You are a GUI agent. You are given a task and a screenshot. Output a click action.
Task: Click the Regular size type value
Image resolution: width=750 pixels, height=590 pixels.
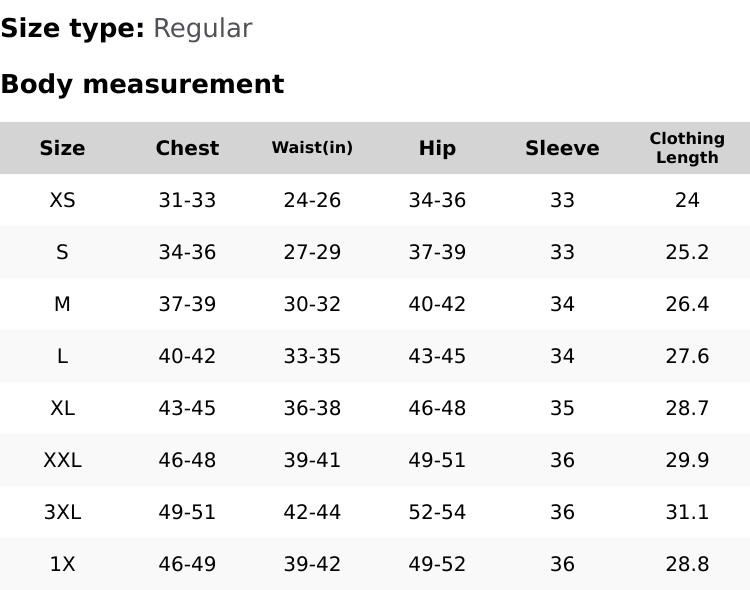[202, 28]
